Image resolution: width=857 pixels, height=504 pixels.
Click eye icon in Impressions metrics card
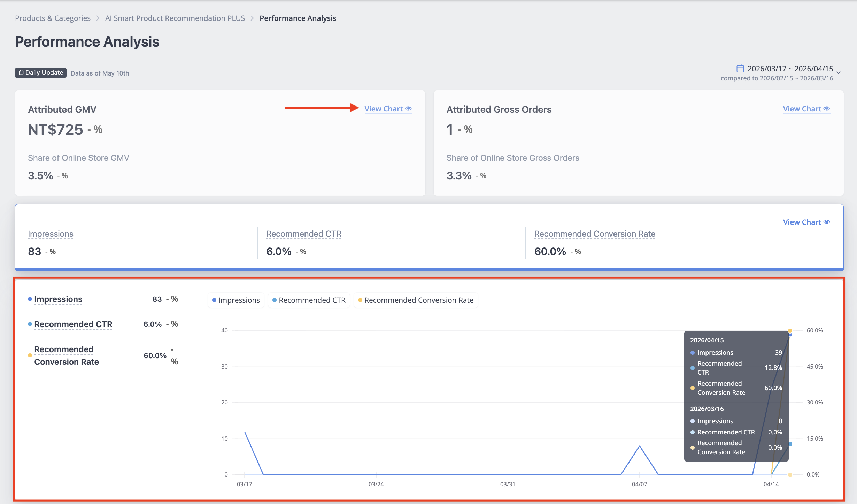(827, 222)
